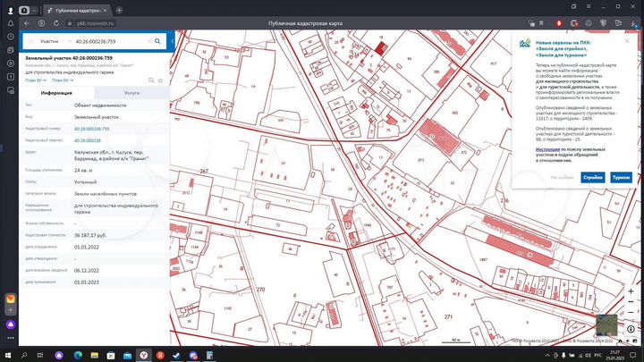Collapse the left info panel with the arrow
644x362 pixels.
pos(173,41)
